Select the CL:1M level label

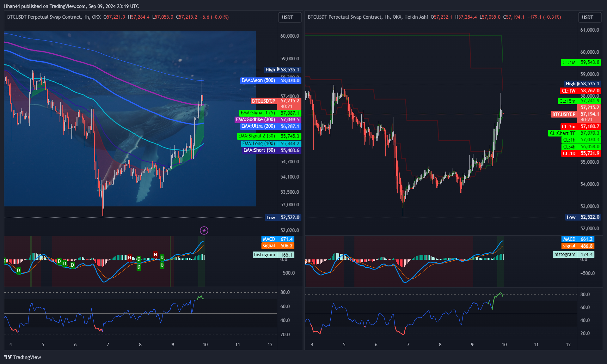pyautogui.click(x=569, y=62)
